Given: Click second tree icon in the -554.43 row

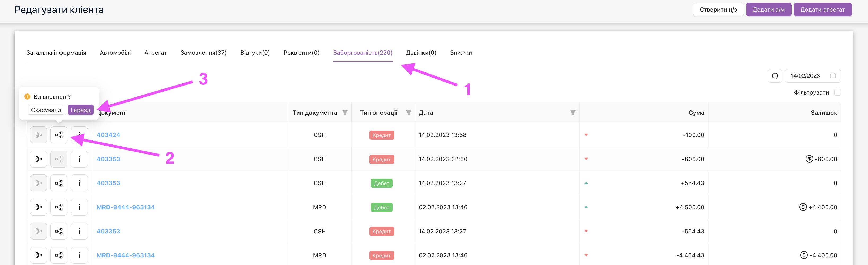Looking at the screenshot, I should 59,231.
